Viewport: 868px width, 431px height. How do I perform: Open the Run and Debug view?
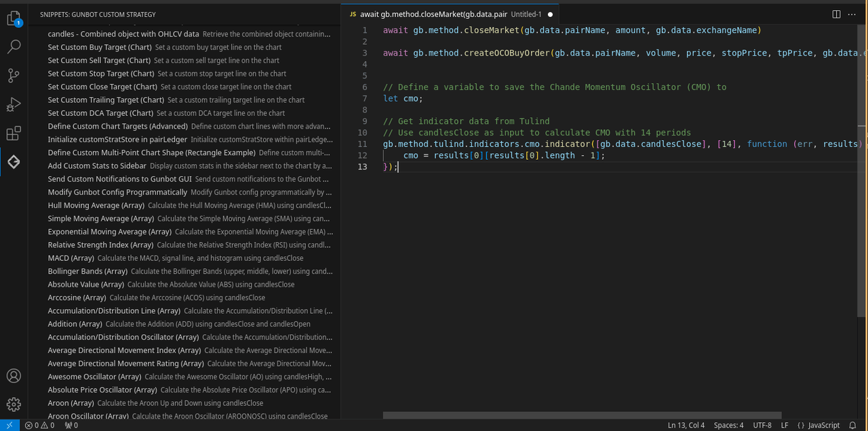tap(14, 104)
